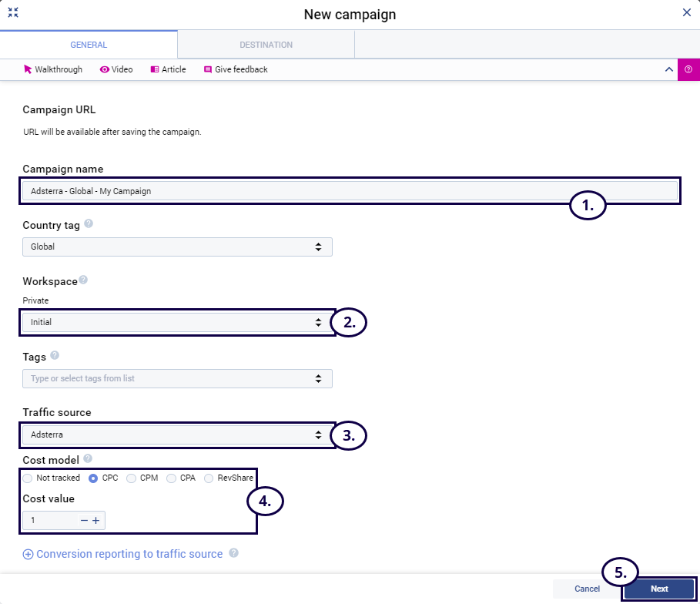Open the Article help link
This screenshot has height=604, width=700.
pos(168,69)
